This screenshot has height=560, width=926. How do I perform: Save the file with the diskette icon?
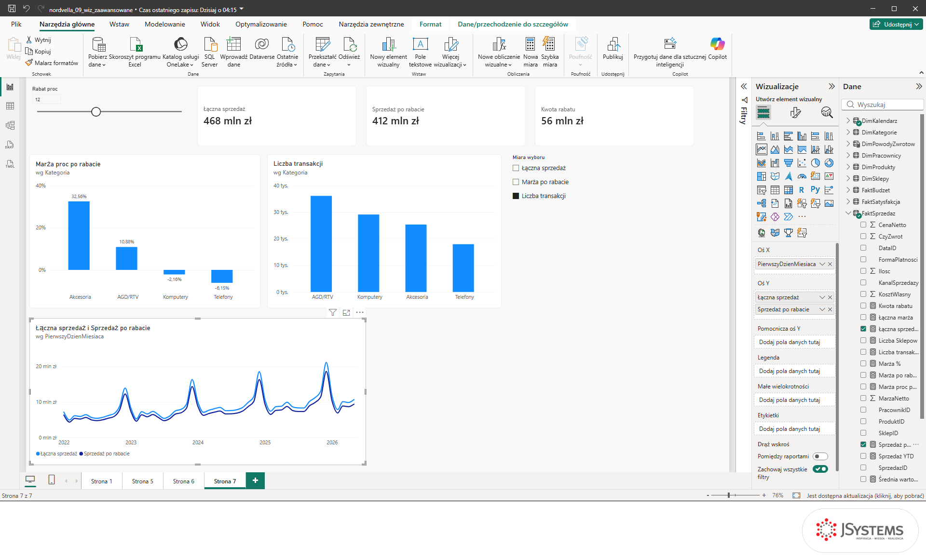pyautogui.click(x=12, y=8)
